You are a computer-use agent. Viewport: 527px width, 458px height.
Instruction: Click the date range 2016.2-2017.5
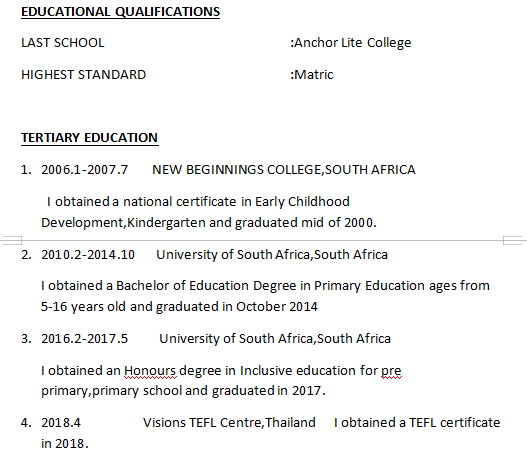click(84, 339)
